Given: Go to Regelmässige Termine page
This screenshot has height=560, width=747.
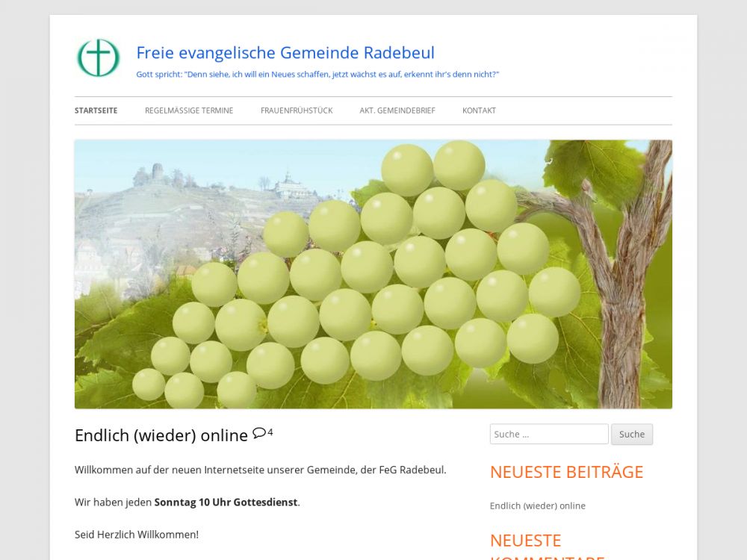Looking at the screenshot, I should 189,111.
